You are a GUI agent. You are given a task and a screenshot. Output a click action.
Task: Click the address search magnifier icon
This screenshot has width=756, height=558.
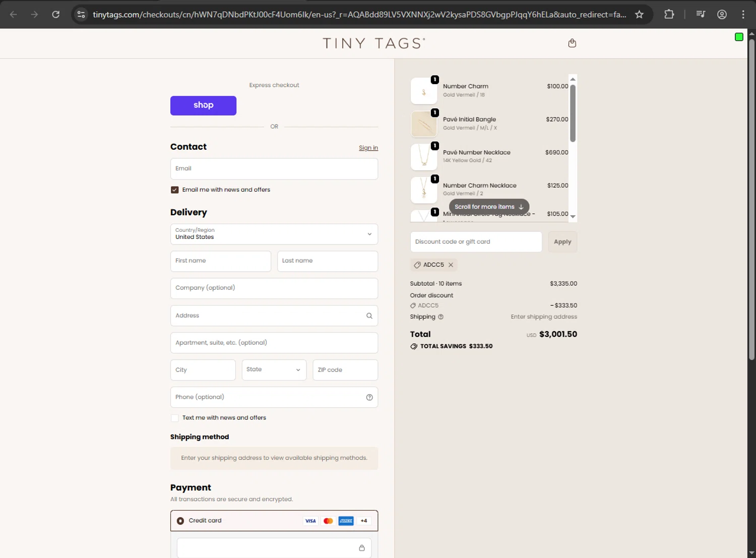tap(369, 316)
